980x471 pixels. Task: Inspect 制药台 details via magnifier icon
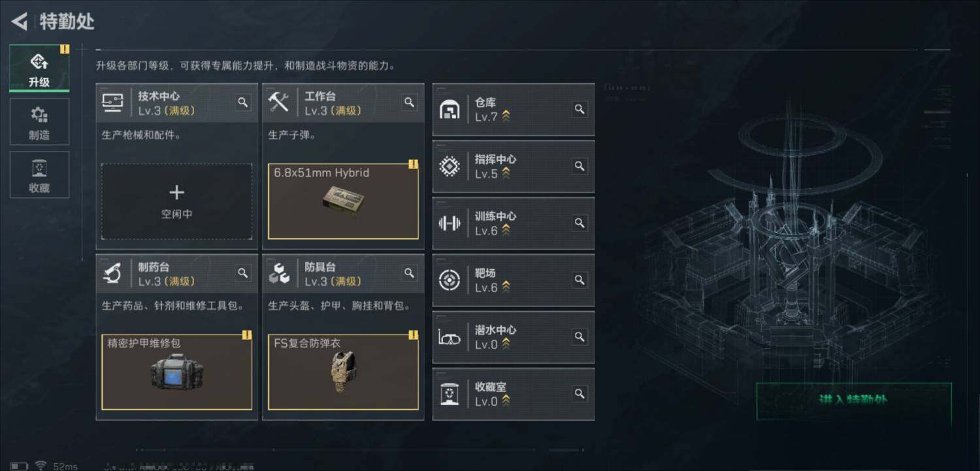click(x=243, y=273)
